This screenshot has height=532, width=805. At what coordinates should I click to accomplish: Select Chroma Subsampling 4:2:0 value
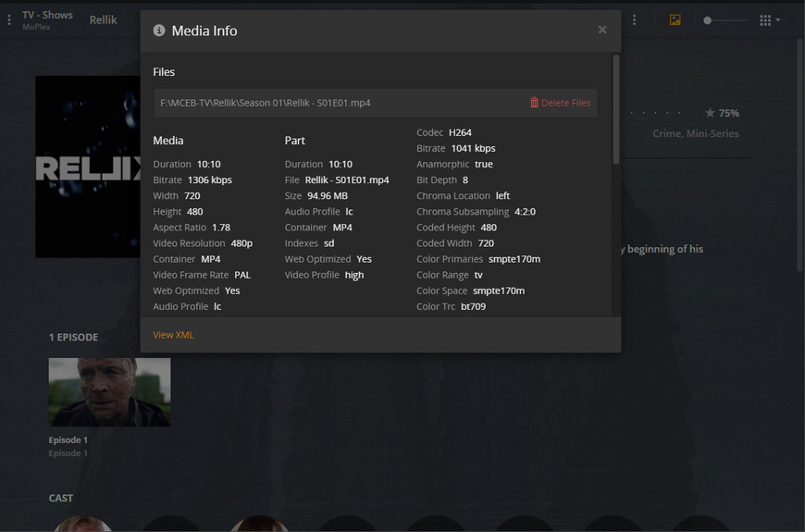pos(526,212)
